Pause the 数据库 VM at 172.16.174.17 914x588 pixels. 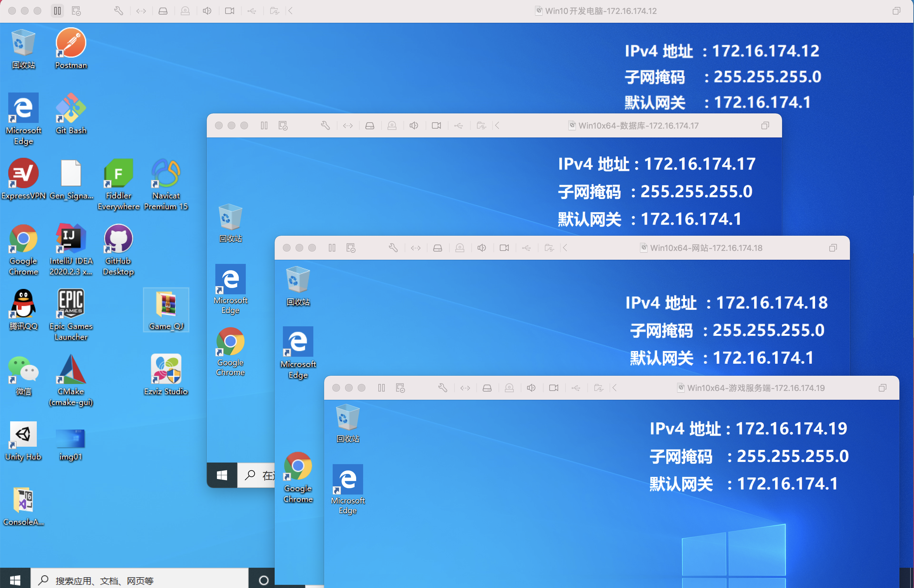[264, 126]
